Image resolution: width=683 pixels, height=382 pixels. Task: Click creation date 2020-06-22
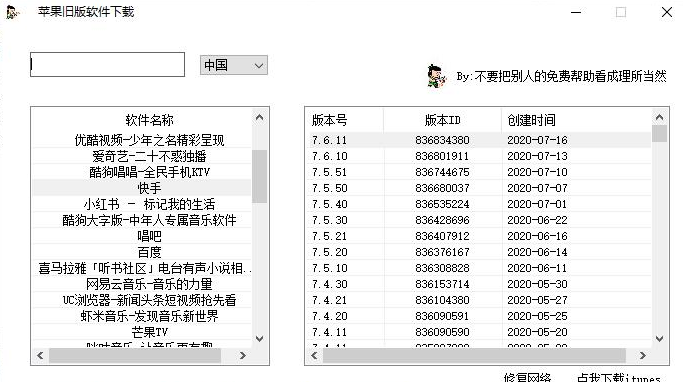pos(537,220)
